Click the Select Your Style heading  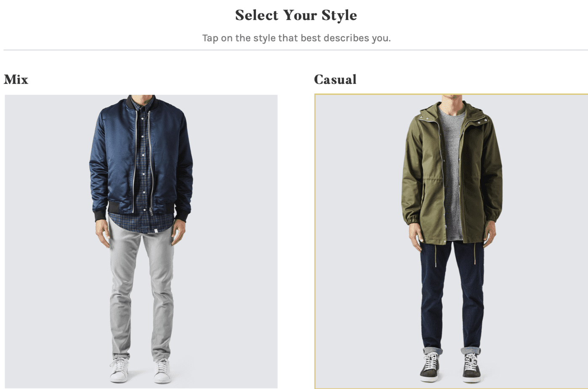coord(296,15)
